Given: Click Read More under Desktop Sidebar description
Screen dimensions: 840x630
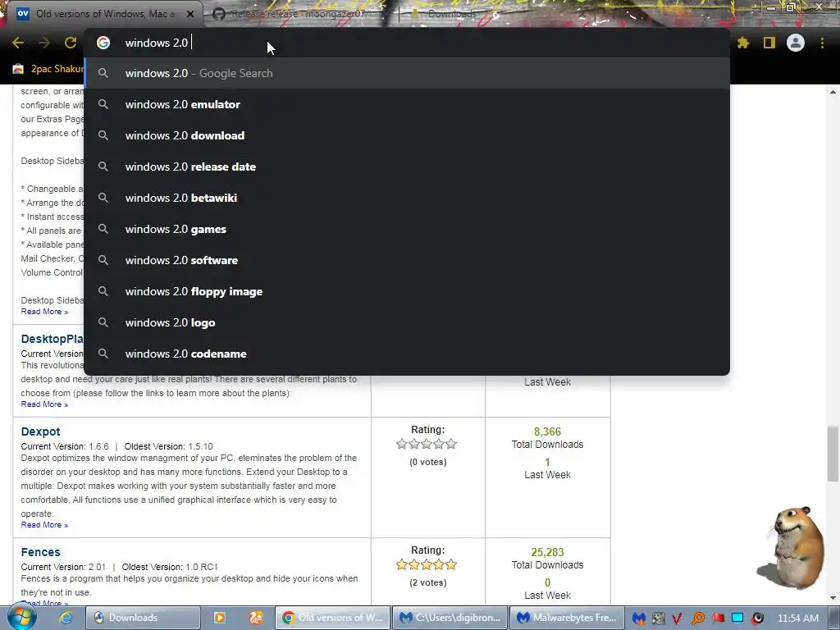Looking at the screenshot, I should [x=44, y=312].
